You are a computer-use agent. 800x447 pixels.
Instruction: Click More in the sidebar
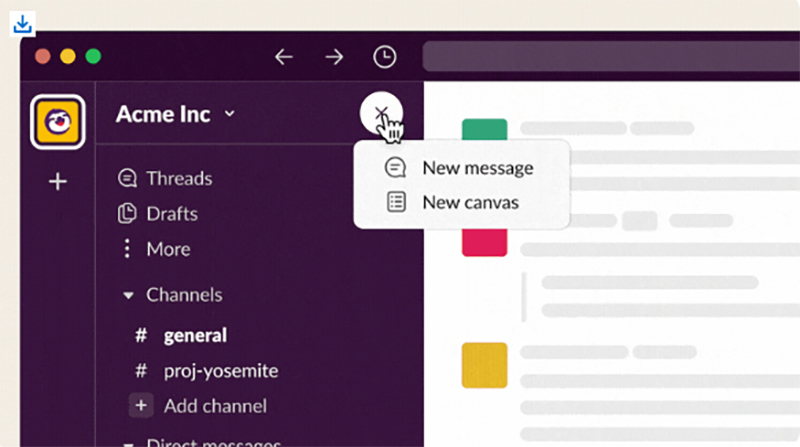point(167,249)
